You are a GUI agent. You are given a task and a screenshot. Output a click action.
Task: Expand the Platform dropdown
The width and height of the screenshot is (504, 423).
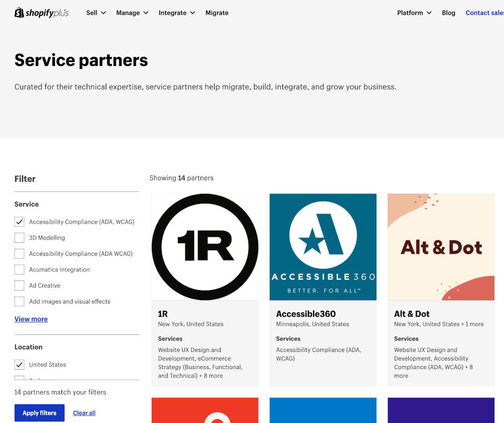(x=414, y=13)
